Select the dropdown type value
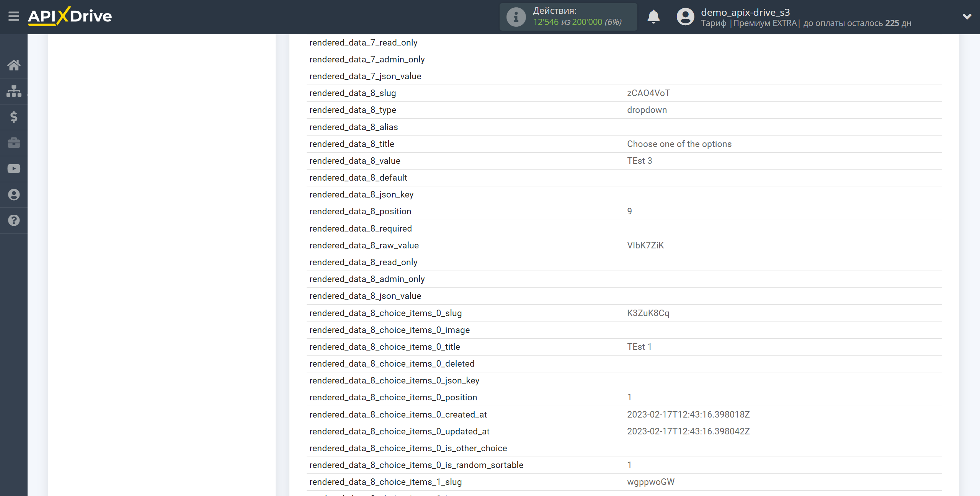980x496 pixels. (x=647, y=110)
